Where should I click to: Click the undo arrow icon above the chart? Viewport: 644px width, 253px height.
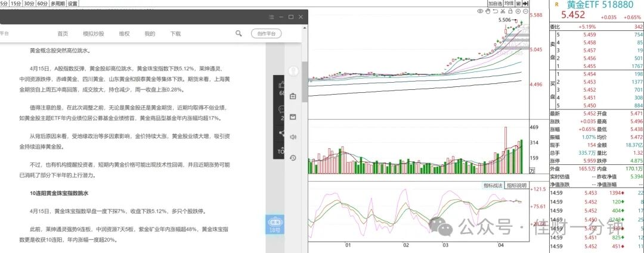(x=496, y=11)
